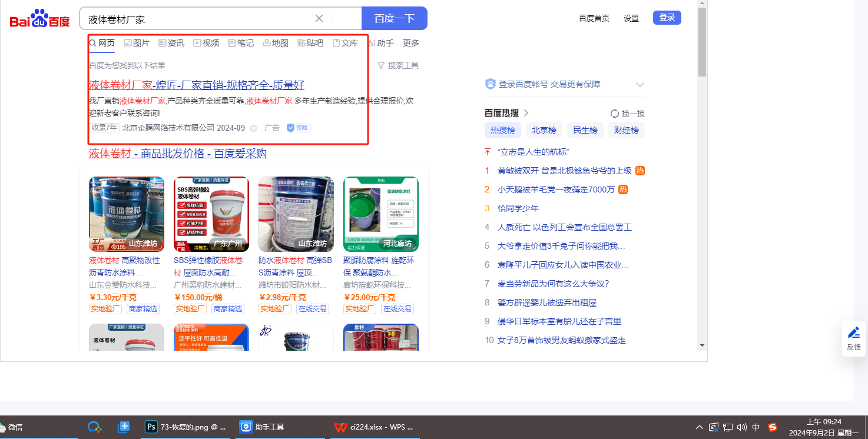The image size is (868, 439).
Task: Clear the search box with the X icon
Action: [x=319, y=18]
